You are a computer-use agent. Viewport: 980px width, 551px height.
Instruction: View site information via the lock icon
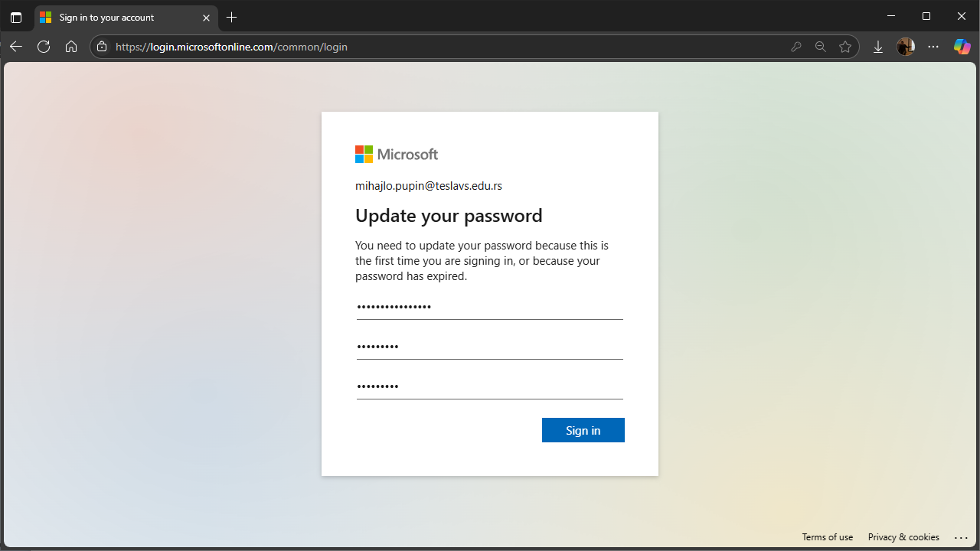102,47
